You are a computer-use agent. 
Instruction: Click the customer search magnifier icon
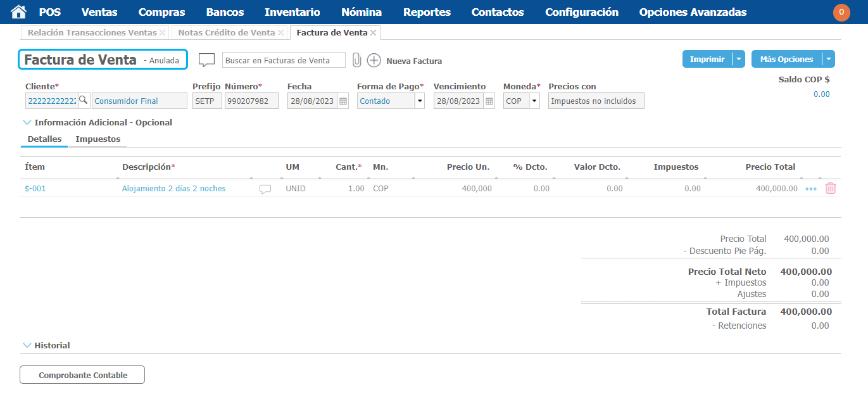pos(83,101)
